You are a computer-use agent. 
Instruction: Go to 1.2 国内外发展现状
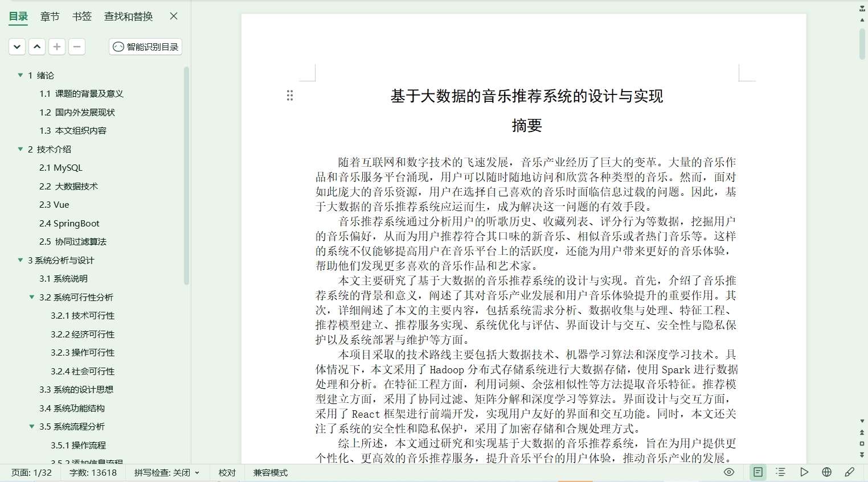(x=77, y=112)
